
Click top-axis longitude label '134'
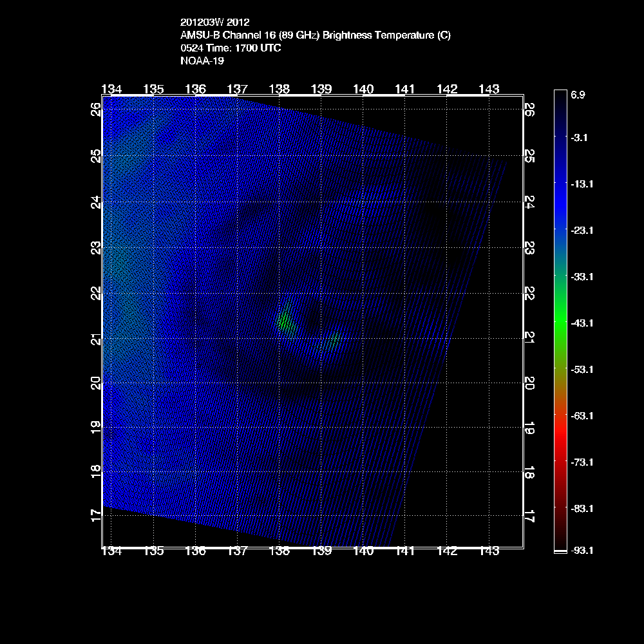pos(111,89)
